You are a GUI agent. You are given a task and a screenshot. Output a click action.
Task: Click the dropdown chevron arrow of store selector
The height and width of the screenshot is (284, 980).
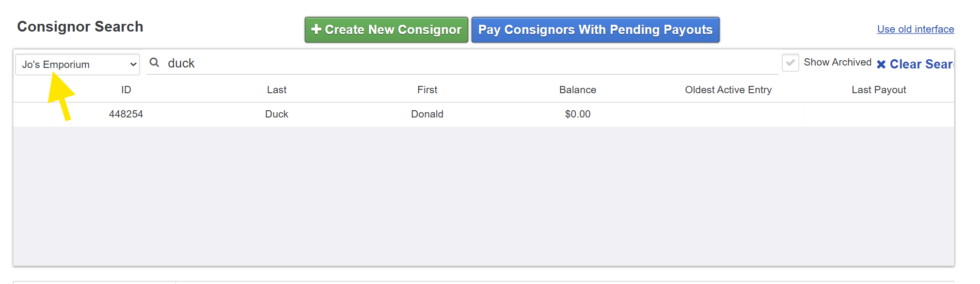point(133,65)
